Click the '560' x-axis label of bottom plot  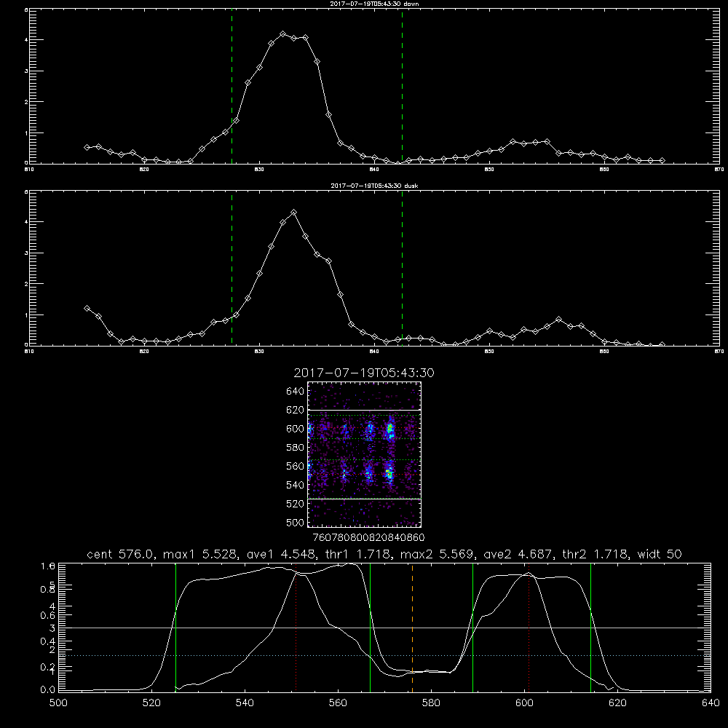[x=338, y=703]
